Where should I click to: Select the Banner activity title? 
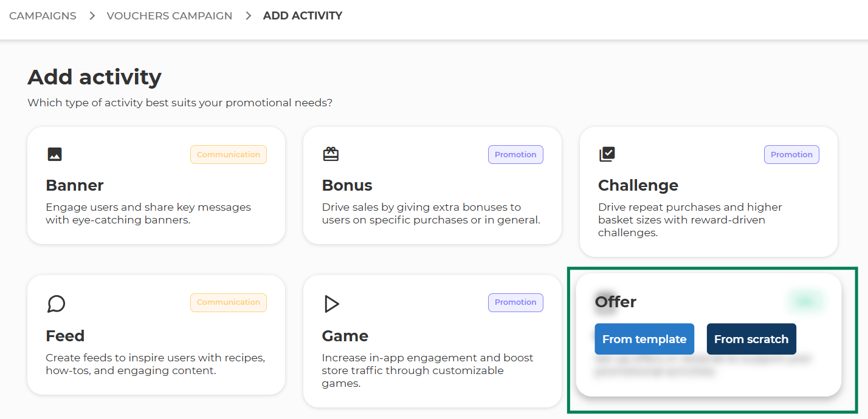point(75,185)
